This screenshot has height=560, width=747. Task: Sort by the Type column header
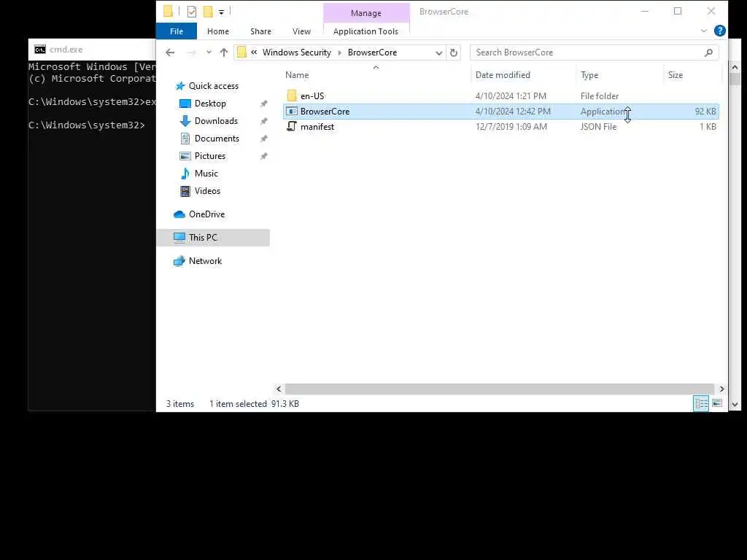pyautogui.click(x=589, y=75)
